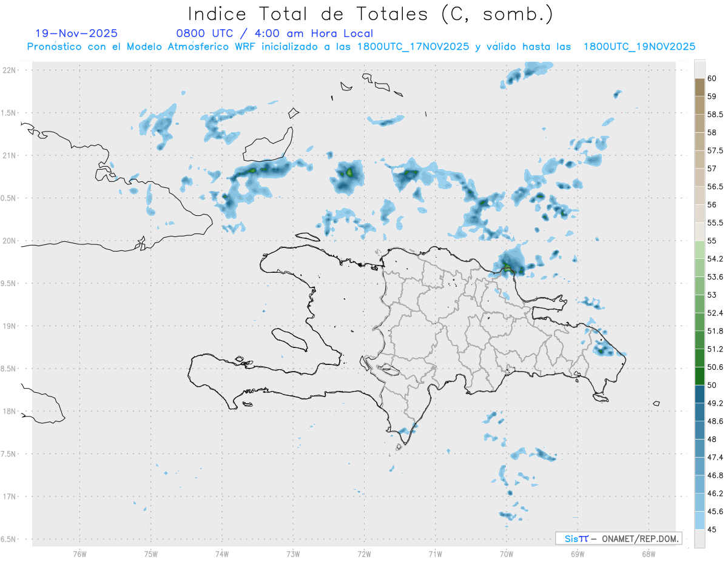Click the colorbar value "50.6"
Screen dimensions: 728x562
click(x=715, y=367)
